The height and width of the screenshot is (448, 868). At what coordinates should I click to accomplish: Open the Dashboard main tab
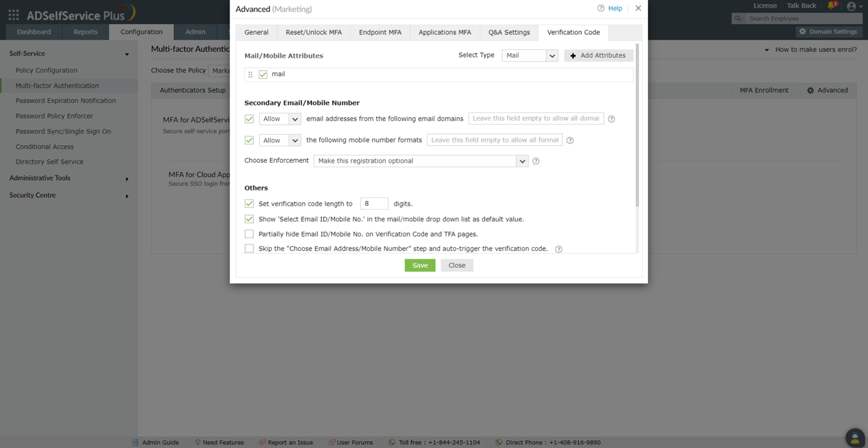[x=34, y=32]
